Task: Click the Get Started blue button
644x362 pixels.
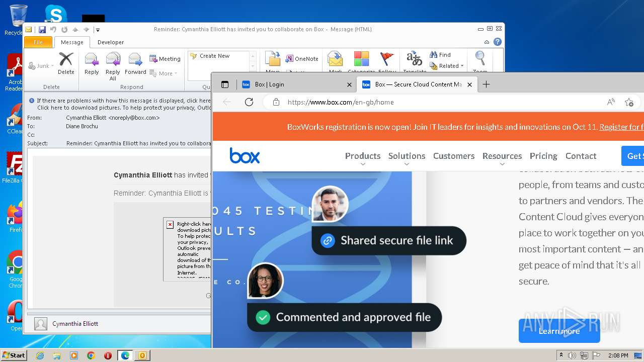Action: 632,156
